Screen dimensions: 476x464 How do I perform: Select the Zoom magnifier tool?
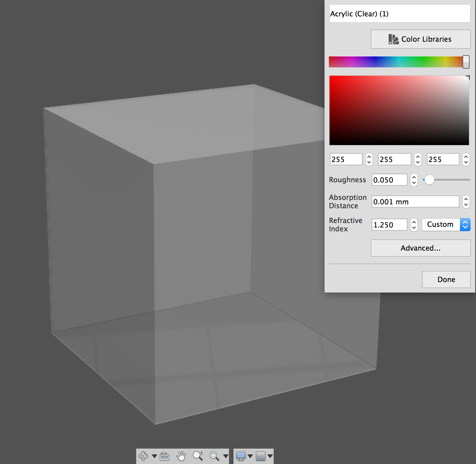coord(198,456)
